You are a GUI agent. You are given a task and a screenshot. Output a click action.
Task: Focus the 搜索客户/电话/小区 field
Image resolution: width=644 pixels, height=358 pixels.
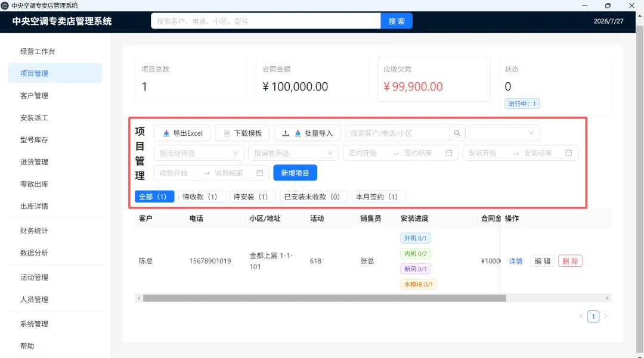[397, 133]
